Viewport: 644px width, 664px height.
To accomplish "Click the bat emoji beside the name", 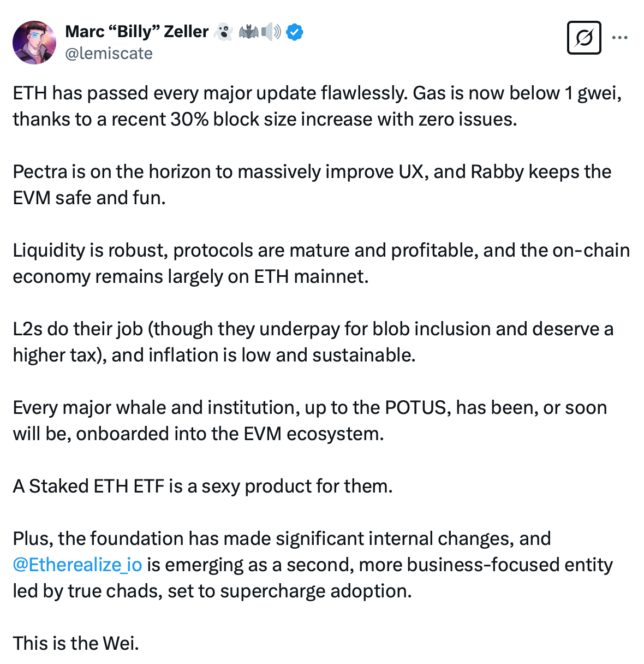I will point(248,32).
